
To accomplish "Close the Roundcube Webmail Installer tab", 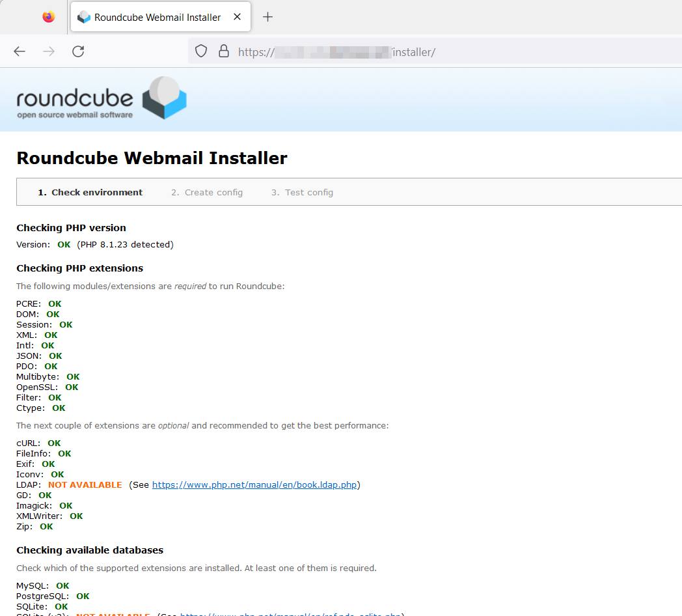I will (x=238, y=17).
